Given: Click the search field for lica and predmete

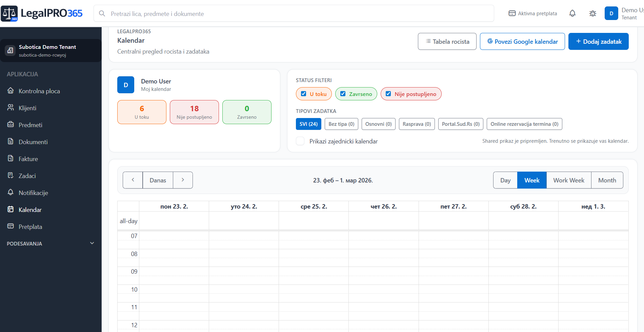Looking at the screenshot, I should 294,14.
